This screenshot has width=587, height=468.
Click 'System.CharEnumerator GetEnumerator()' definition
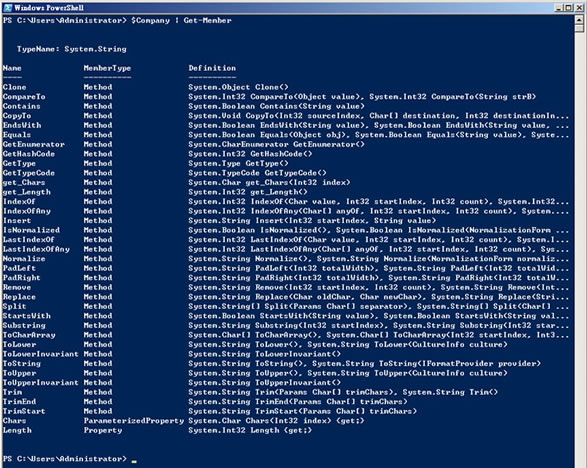point(276,145)
